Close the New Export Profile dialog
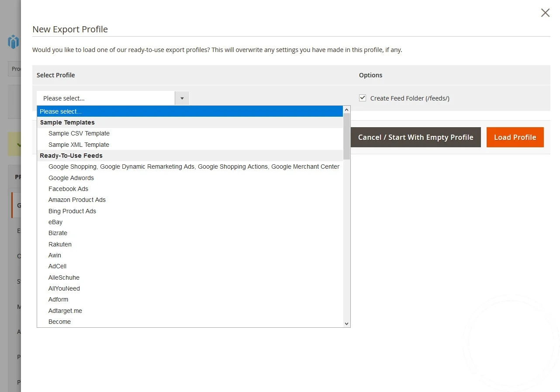The image size is (560, 392). pos(545,13)
